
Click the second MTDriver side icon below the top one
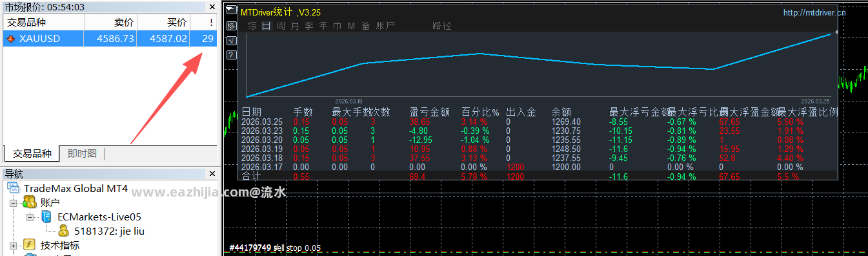pos(232,26)
